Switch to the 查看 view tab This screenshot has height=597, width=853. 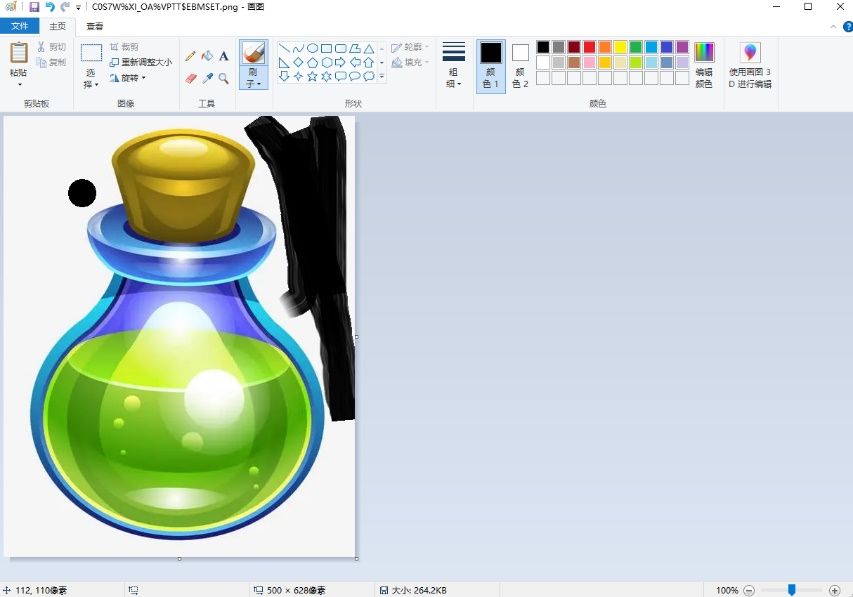point(94,26)
